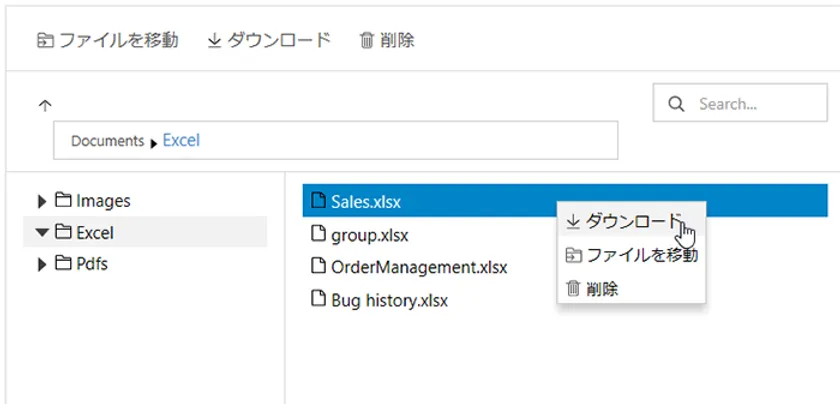Screen dimensions: 840x404
Task: Expand the Pdfs tree node
Action: point(41,265)
